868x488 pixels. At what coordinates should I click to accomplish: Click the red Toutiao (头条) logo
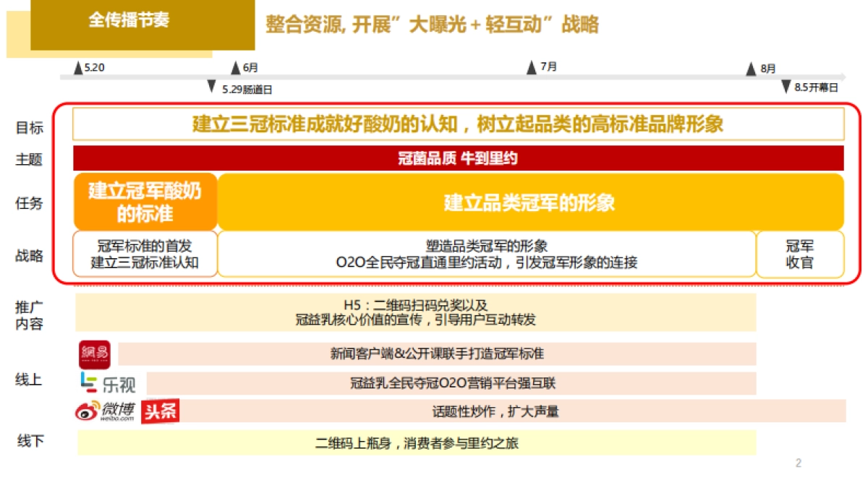[x=160, y=411]
